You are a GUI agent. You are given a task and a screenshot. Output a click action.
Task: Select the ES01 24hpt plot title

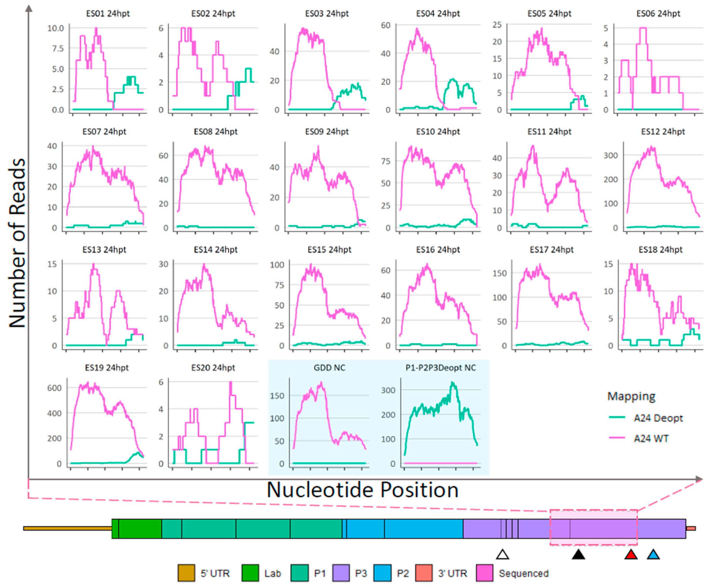(108, 14)
